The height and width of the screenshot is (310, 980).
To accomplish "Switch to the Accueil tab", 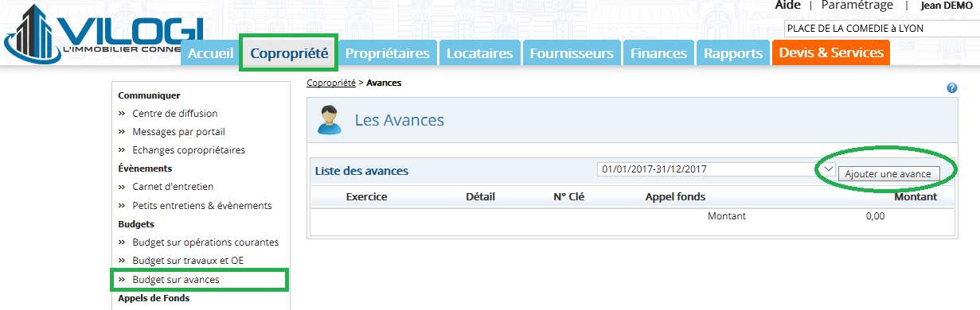I will click(x=210, y=53).
